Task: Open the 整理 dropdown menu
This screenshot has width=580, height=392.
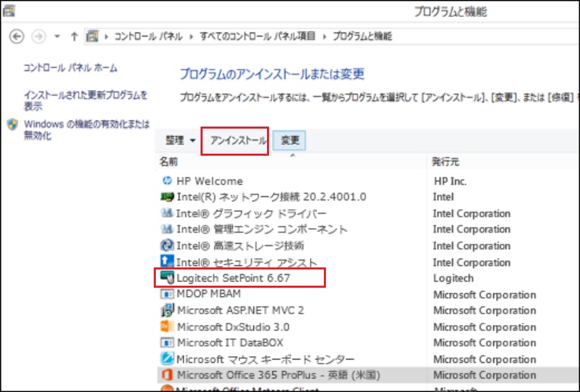Action: pyautogui.click(x=180, y=140)
